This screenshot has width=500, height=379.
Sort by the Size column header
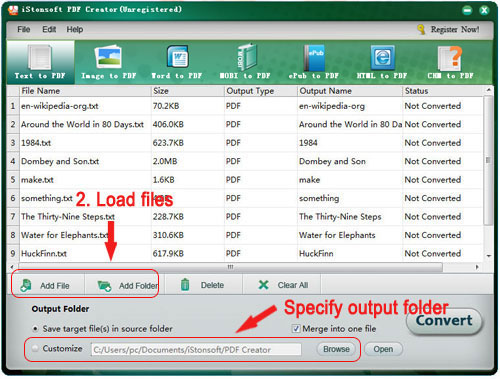[188, 91]
